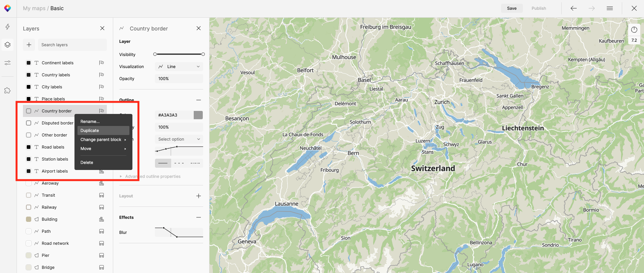This screenshot has height=273, width=644.
Task: Choose Delete from the context menu
Action: click(87, 162)
